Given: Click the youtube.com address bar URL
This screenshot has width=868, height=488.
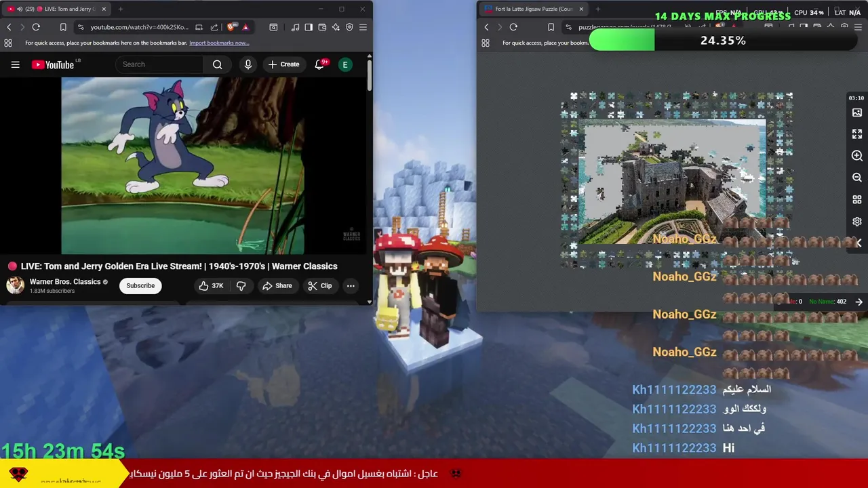Looking at the screenshot, I should pyautogui.click(x=139, y=27).
